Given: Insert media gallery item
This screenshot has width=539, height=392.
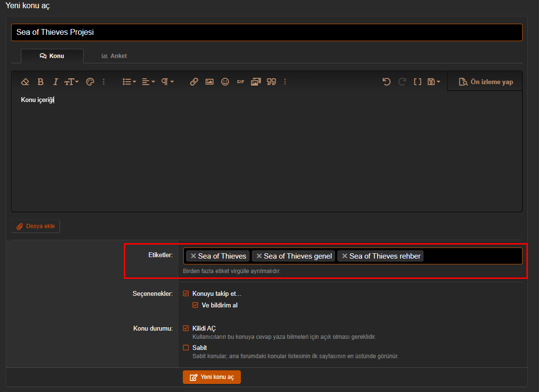Looking at the screenshot, I should (256, 82).
